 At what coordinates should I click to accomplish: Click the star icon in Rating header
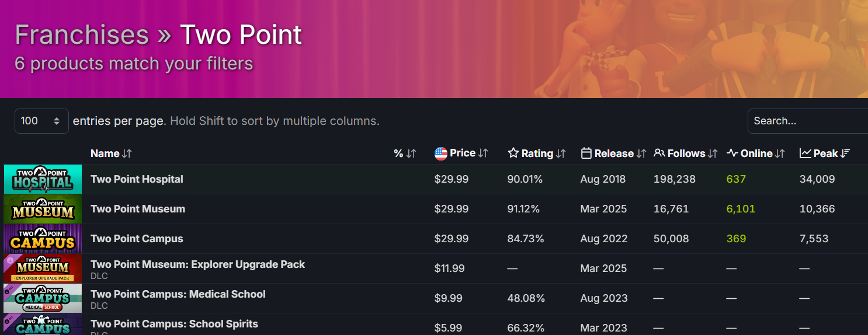click(513, 153)
